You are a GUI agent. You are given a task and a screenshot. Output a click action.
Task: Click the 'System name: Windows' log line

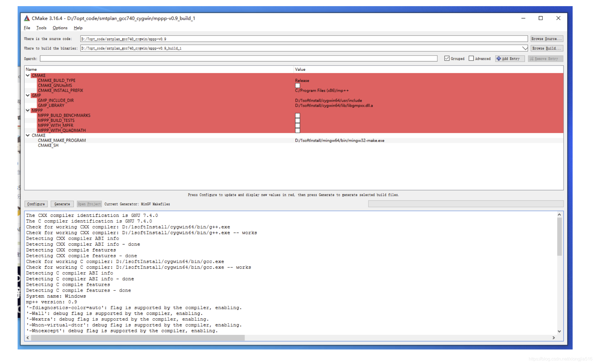(x=56, y=296)
